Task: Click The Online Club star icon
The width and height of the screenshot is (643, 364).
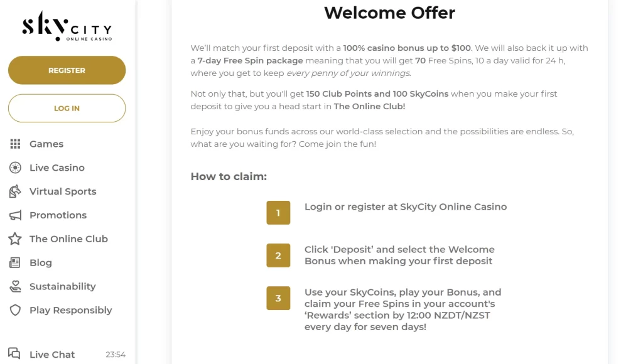Action: pyautogui.click(x=16, y=239)
